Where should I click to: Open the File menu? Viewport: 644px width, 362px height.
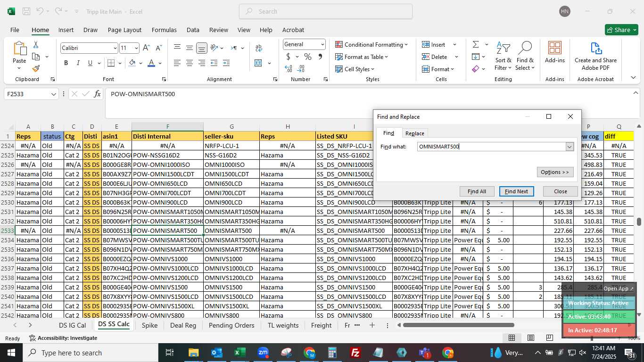15,30
